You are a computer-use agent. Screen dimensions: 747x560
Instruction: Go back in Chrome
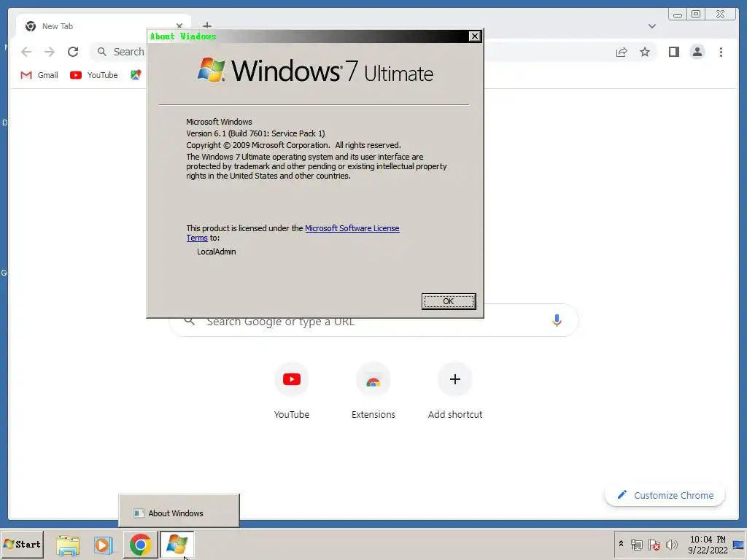(x=26, y=52)
